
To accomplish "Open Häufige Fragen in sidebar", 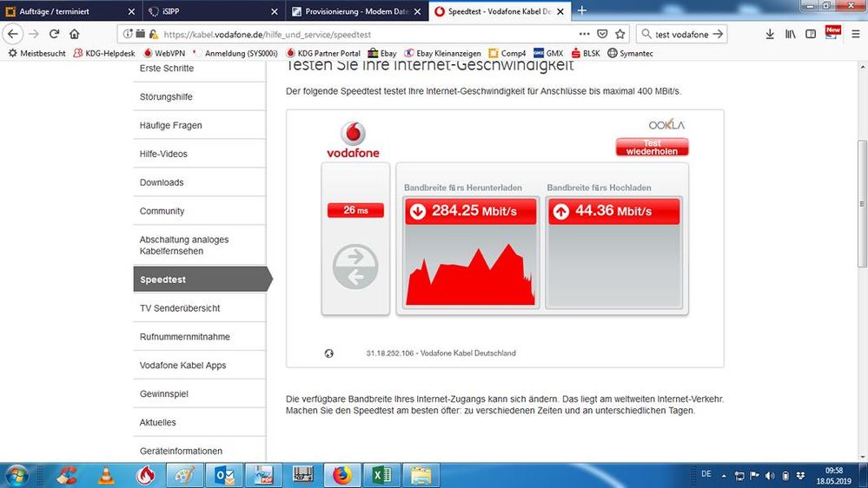I will tap(170, 125).
